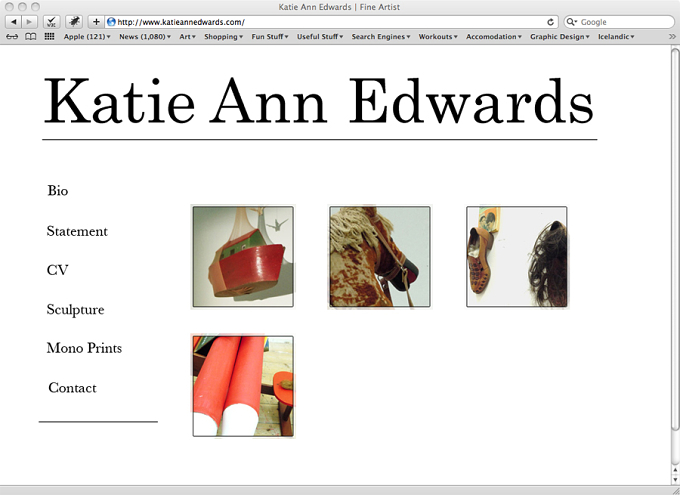The image size is (680, 495).
Task: Select the Sculpture navigation link
Action: (75, 310)
